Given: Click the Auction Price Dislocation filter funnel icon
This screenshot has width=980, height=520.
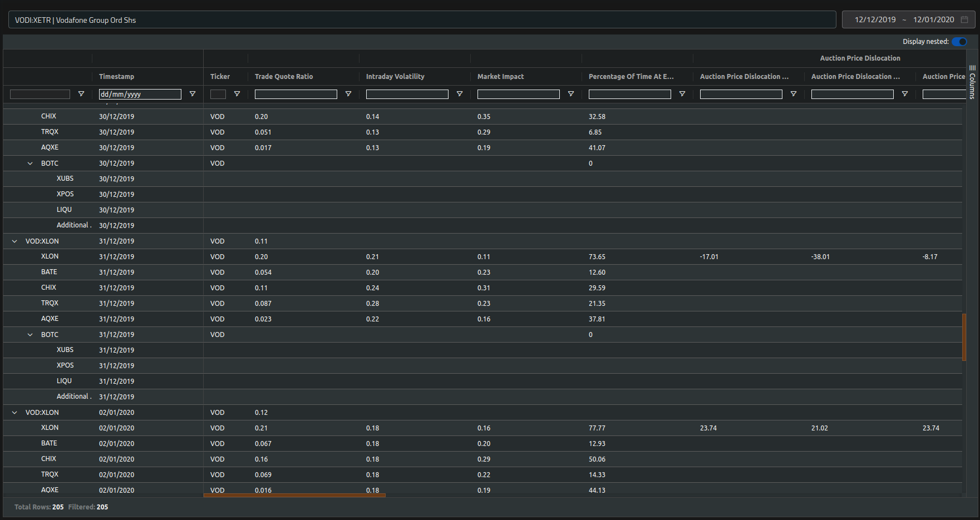Looking at the screenshot, I should 794,94.
